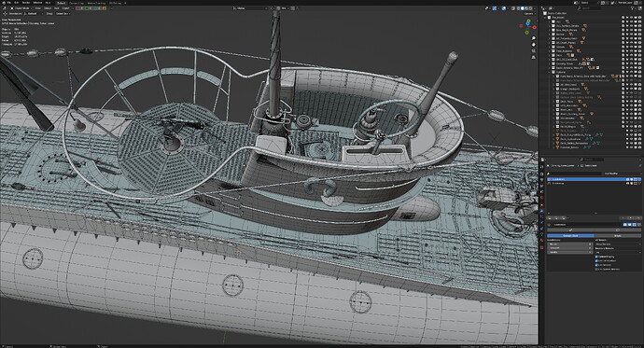Open the Select Box drag dropdown
Screen dimensions: 644x348
point(63,14)
